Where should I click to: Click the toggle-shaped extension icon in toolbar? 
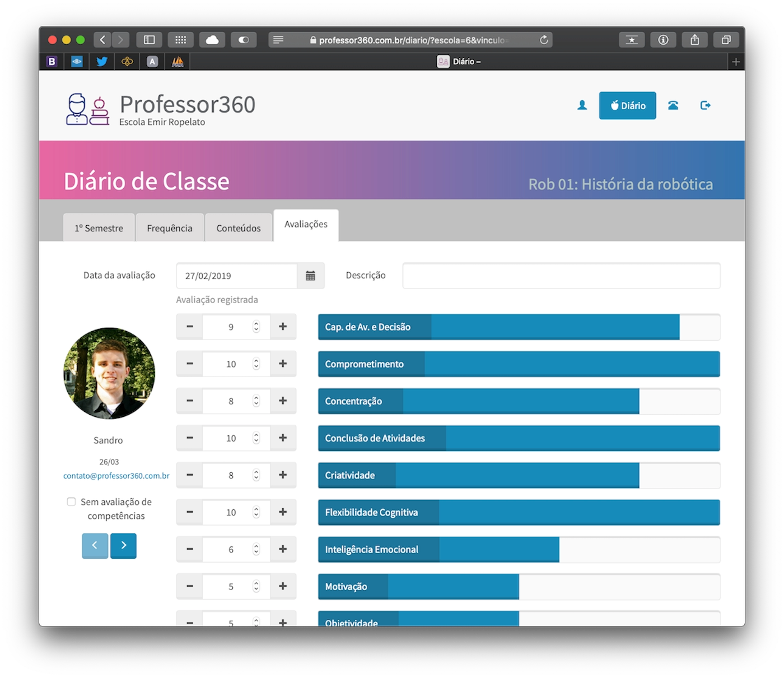click(244, 40)
